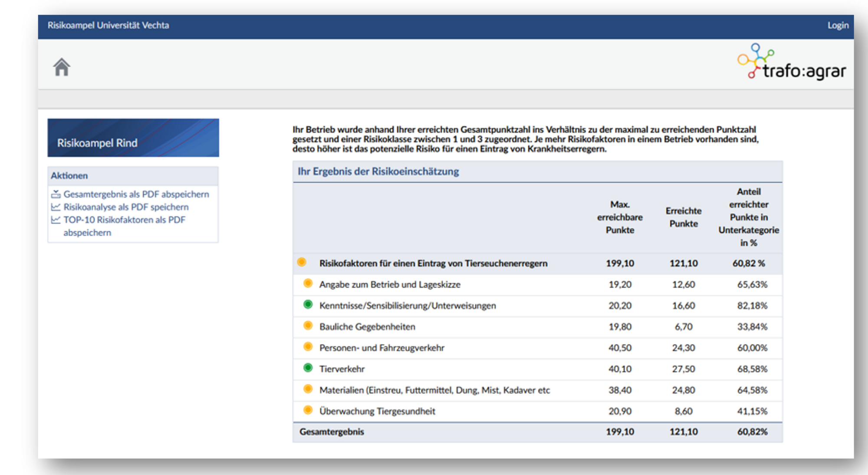Viewport: 868px width, 475px height.
Task: Click Risikoampel Universität Vechta title
Action: point(108,26)
